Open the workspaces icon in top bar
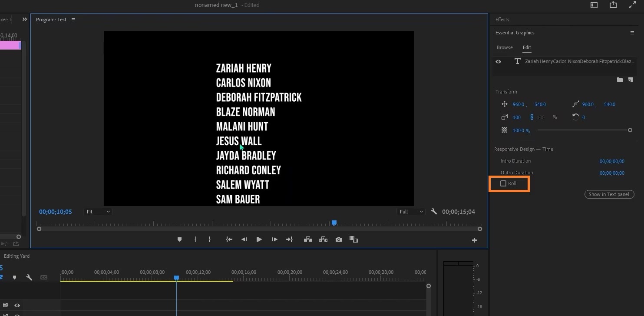Image resolution: width=644 pixels, height=316 pixels. point(594,5)
